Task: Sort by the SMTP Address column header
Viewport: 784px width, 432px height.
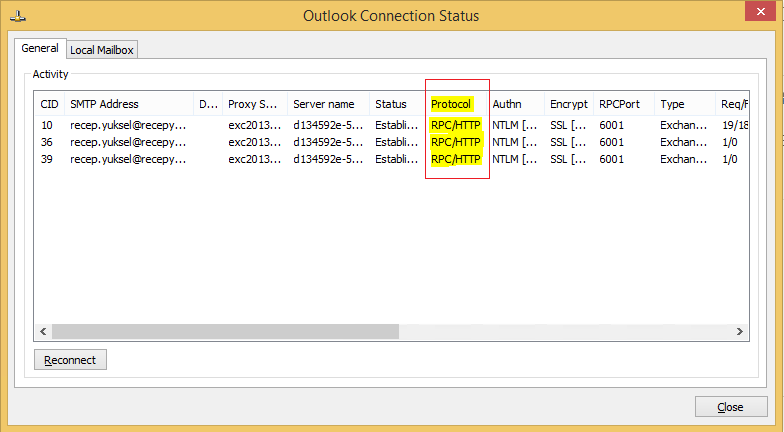Action: pos(129,104)
